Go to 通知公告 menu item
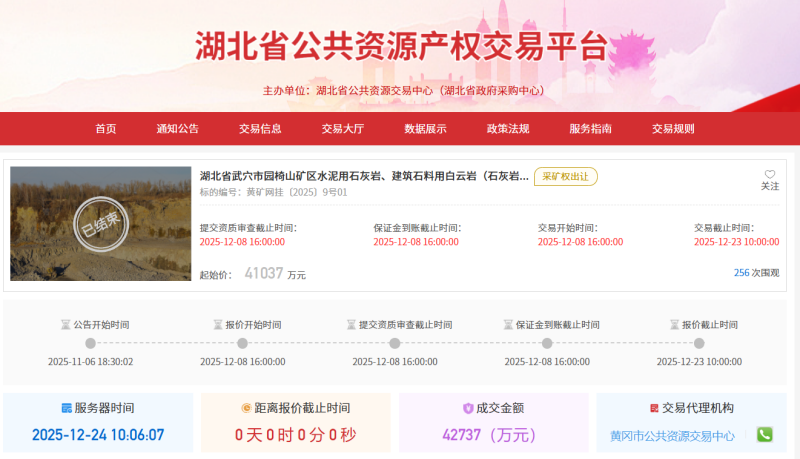 (x=177, y=128)
